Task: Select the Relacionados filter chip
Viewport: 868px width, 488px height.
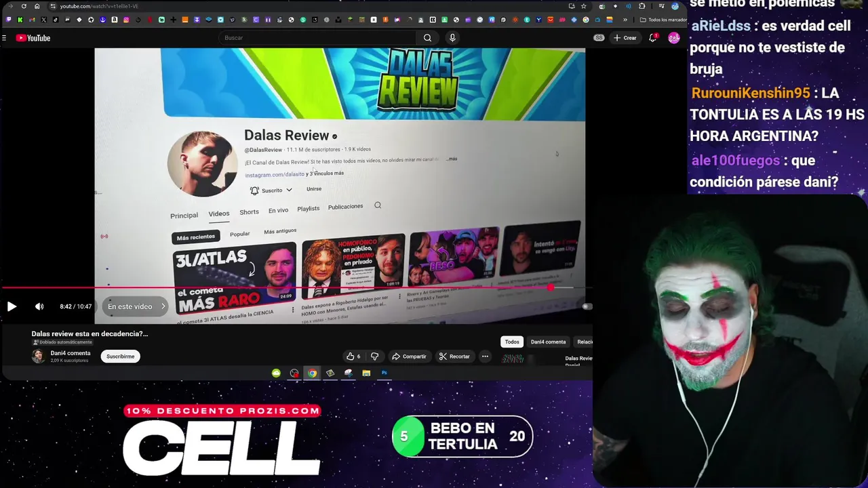Action: (x=584, y=342)
